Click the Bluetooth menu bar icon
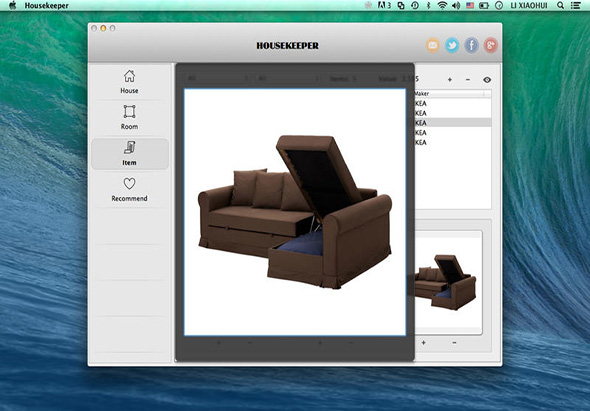590x411 pixels. [x=428, y=5]
